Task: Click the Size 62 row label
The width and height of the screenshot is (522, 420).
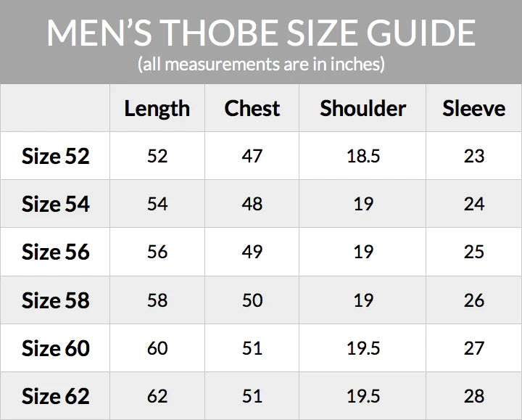Action: (56, 396)
